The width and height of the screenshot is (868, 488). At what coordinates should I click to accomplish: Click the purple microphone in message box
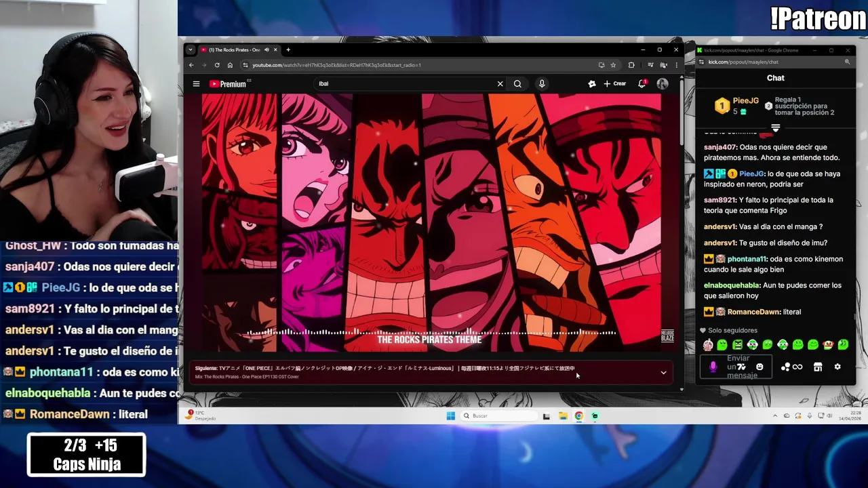click(x=713, y=367)
